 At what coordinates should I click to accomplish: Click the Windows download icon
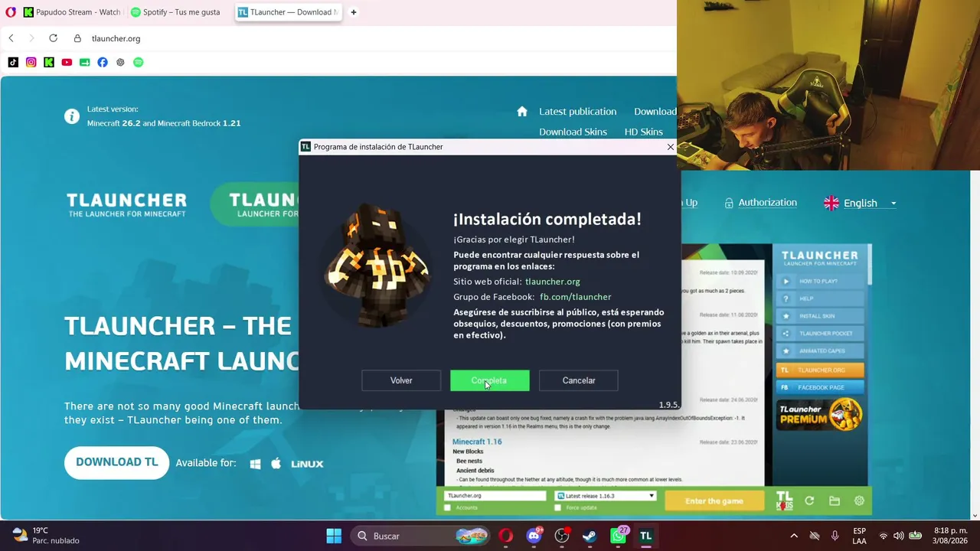[x=256, y=464]
